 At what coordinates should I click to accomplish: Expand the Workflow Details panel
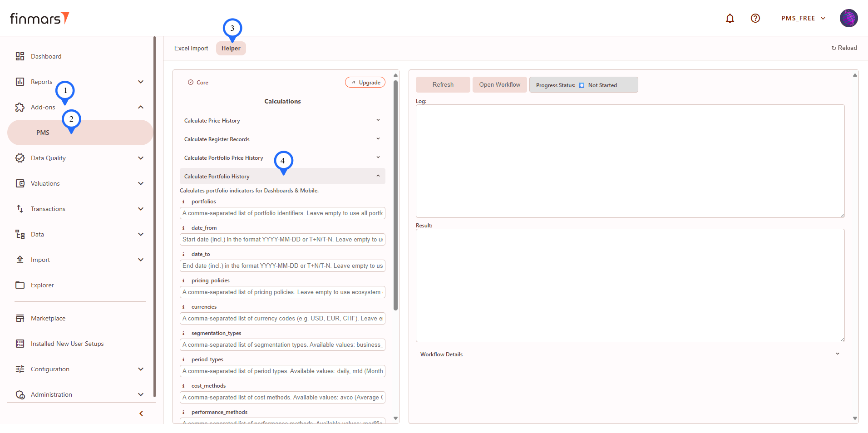pyautogui.click(x=838, y=354)
